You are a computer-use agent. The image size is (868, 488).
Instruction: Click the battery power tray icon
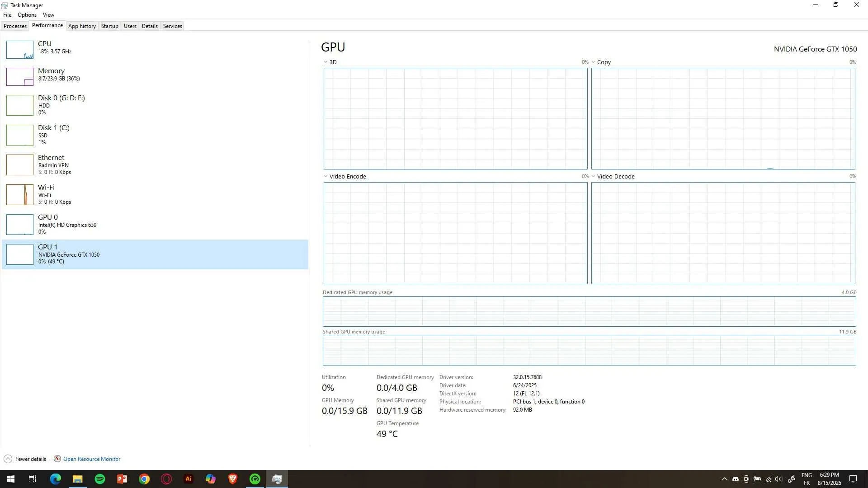tap(757, 479)
